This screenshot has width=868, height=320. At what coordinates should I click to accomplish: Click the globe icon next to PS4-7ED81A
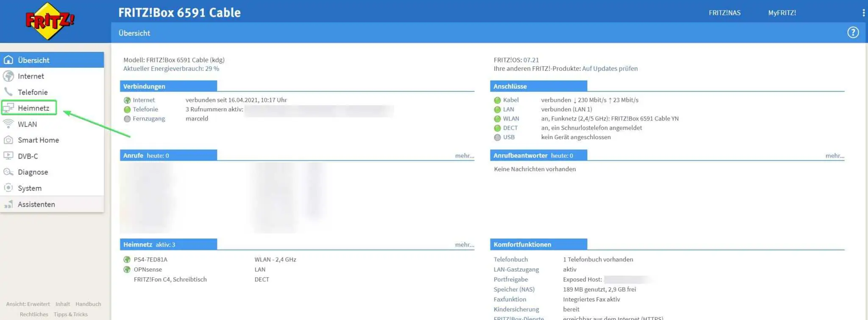127,259
